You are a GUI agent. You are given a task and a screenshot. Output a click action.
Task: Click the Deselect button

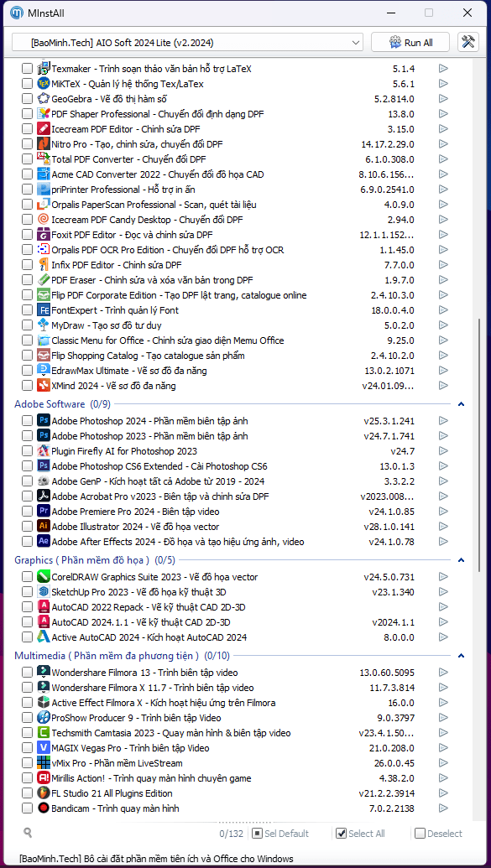[438, 833]
